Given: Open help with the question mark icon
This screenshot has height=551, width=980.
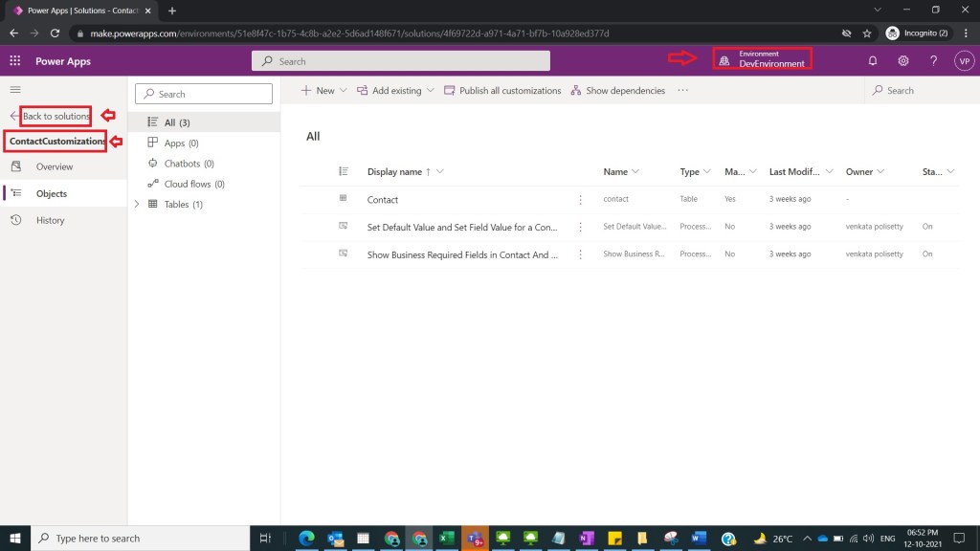Looking at the screenshot, I should (x=931, y=60).
